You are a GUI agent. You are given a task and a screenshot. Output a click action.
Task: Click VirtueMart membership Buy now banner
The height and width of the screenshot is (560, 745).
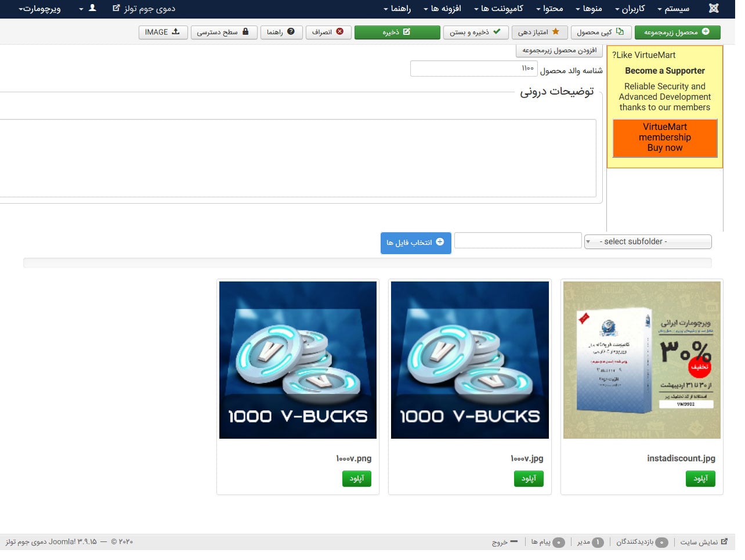(665, 138)
